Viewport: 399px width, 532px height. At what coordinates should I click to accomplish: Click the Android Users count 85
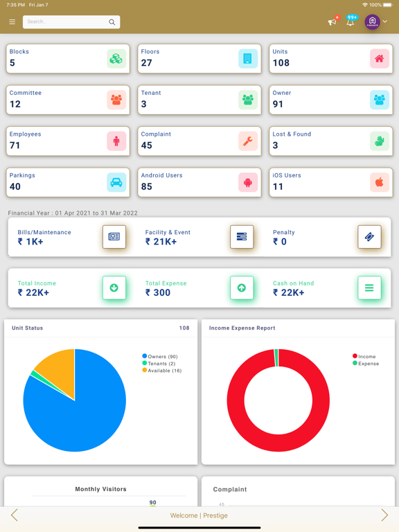pyautogui.click(x=147, y=186)
